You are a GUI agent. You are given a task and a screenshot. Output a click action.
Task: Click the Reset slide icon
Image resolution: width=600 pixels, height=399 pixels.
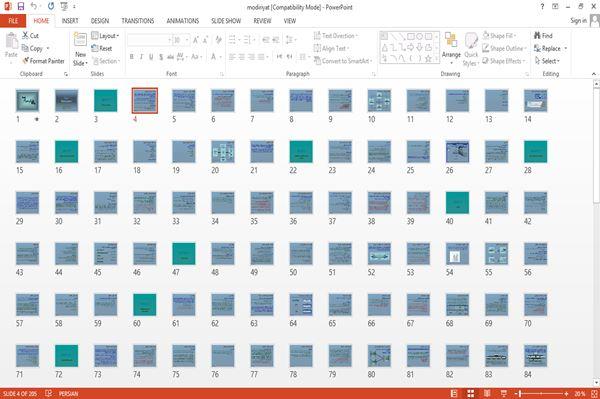(x=95, y=48)
